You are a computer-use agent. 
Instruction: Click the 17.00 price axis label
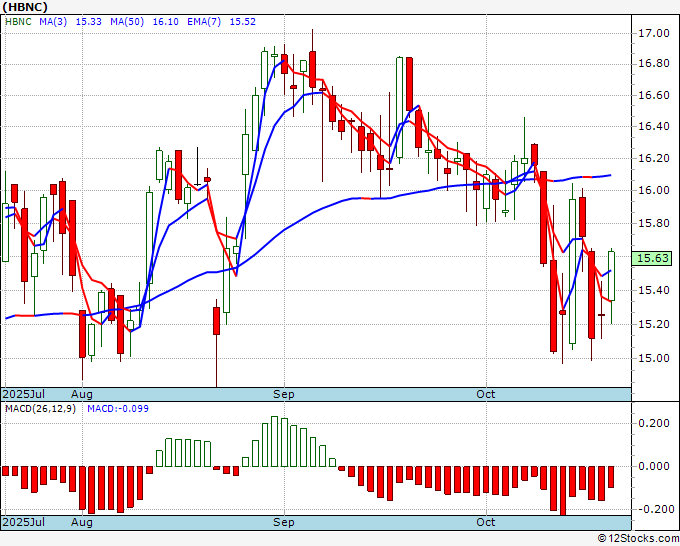click(654, 33)
